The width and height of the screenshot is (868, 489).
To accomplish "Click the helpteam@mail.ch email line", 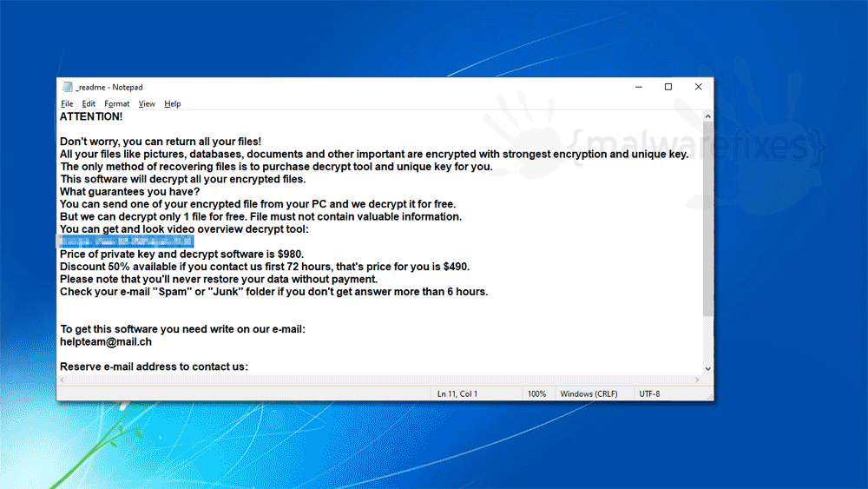I will 106,341.
